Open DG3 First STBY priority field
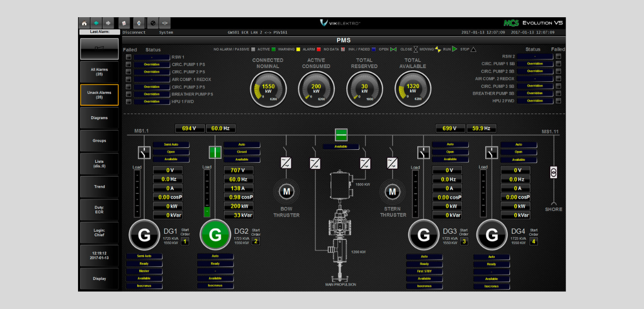644x309 pixels. pos(424,271)
